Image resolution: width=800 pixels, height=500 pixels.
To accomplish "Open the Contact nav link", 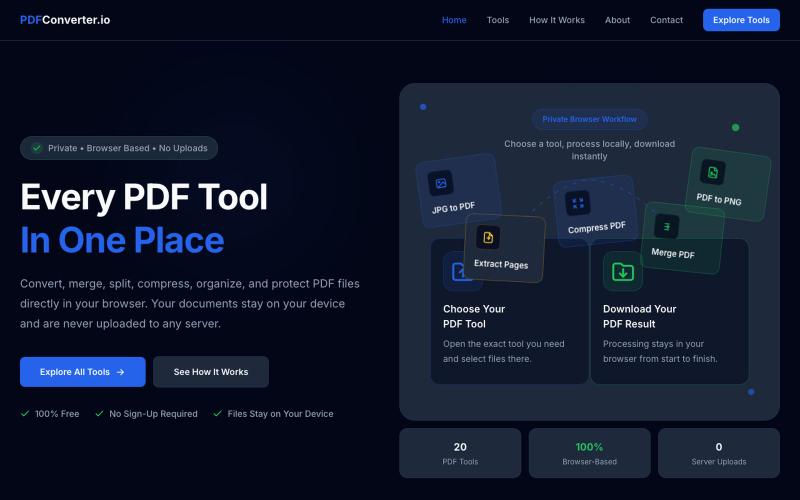I will click(x=666, y=20).
